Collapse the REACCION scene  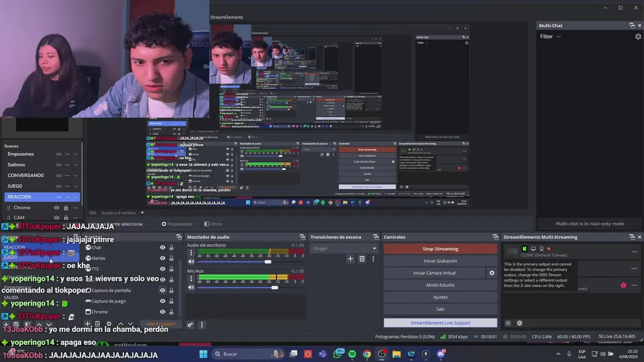point(75,197)
